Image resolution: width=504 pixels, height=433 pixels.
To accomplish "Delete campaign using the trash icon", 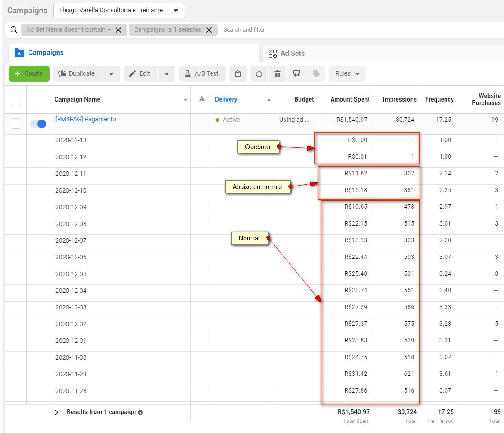I will coord(278,74).
